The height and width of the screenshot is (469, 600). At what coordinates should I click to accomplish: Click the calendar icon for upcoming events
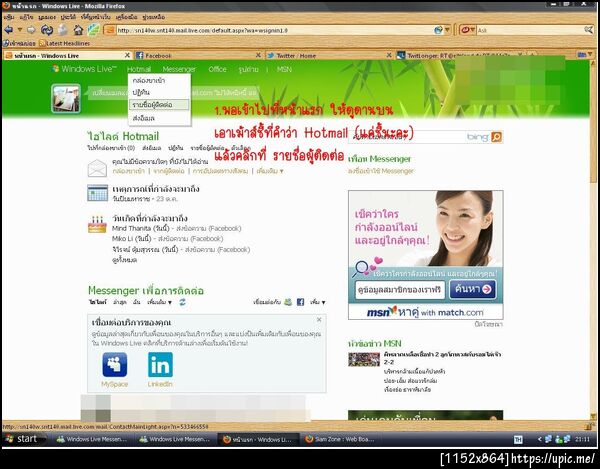pos(97,193)
